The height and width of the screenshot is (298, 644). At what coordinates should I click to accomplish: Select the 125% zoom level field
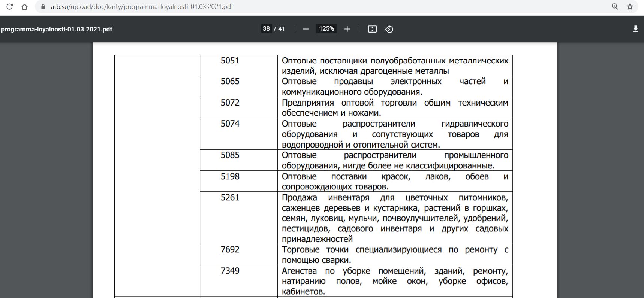pos(326,29)
